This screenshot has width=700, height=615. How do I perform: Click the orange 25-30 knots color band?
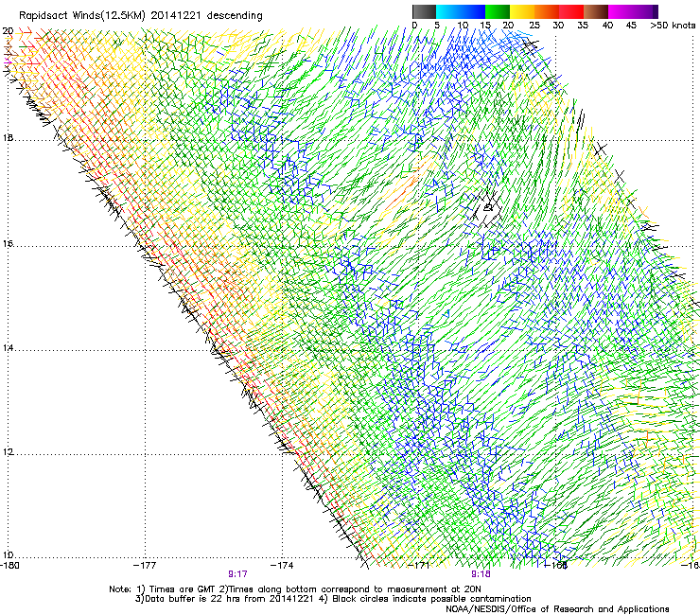547,11
